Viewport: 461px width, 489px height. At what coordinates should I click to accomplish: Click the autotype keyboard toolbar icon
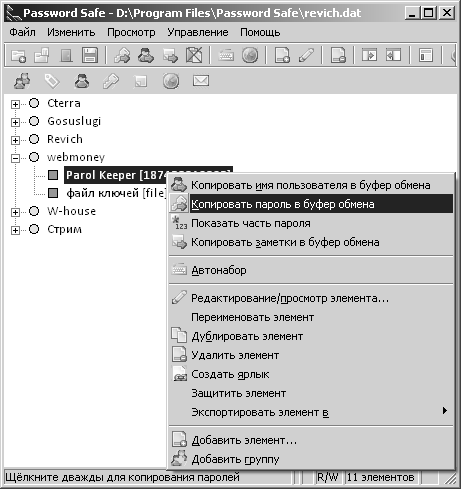(226, 55)
